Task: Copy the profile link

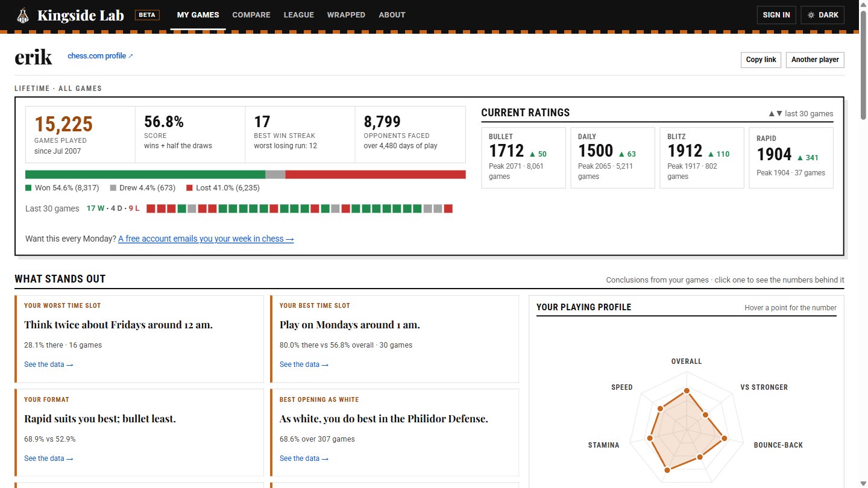Action: click(761, 60)
